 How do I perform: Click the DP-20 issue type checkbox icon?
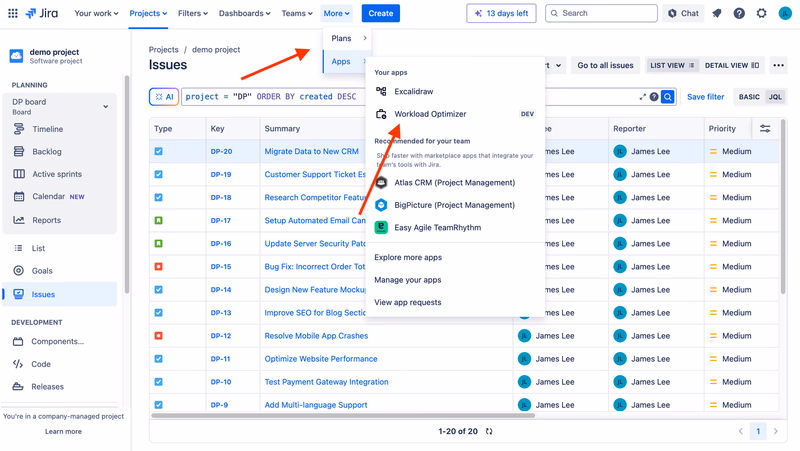pyautogui.click(x=159, y=152)
